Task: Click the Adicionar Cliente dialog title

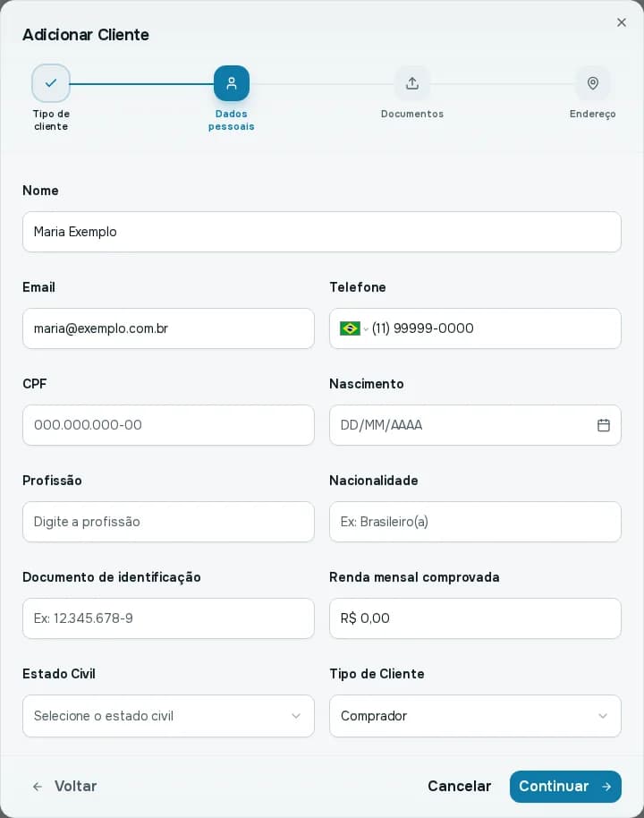Action: pyautogui.click(x=86, y=34)
